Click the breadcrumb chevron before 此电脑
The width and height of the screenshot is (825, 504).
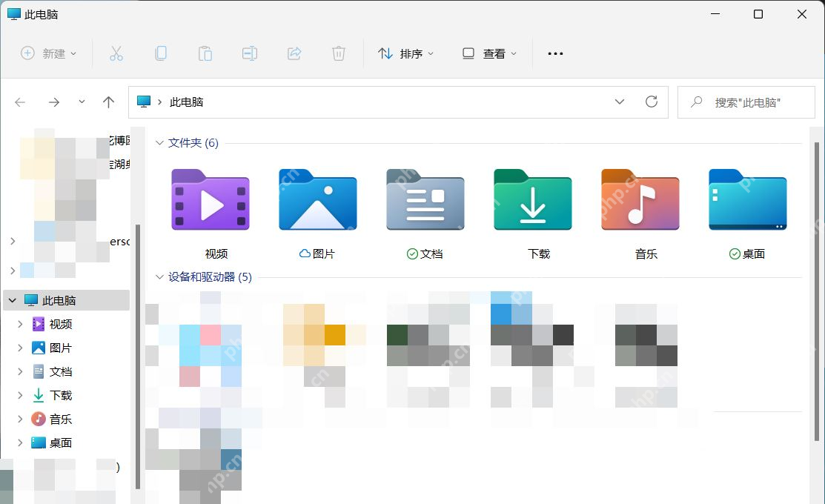pyautogui.click(x=159, y=102)
